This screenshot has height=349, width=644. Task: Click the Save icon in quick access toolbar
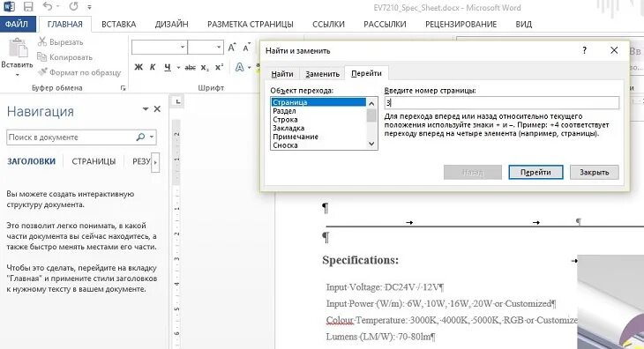(28, 6)
